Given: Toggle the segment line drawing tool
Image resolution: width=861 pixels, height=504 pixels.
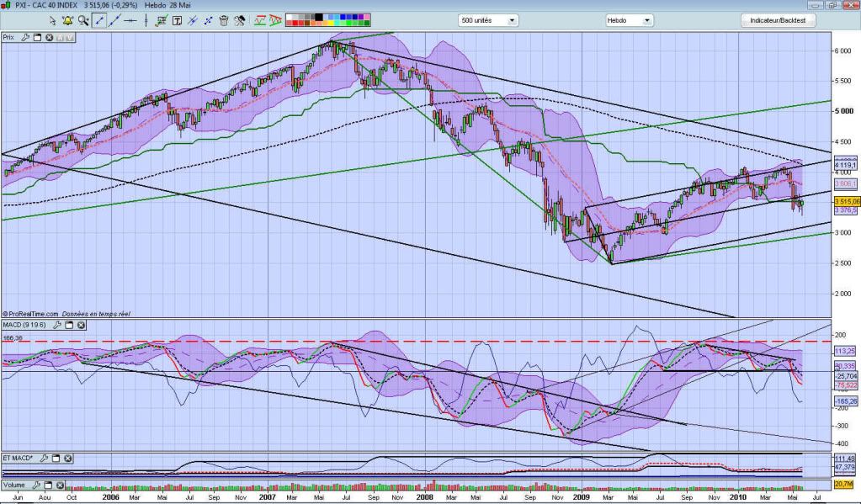Looking at the screenshot, I should (99, 20).
